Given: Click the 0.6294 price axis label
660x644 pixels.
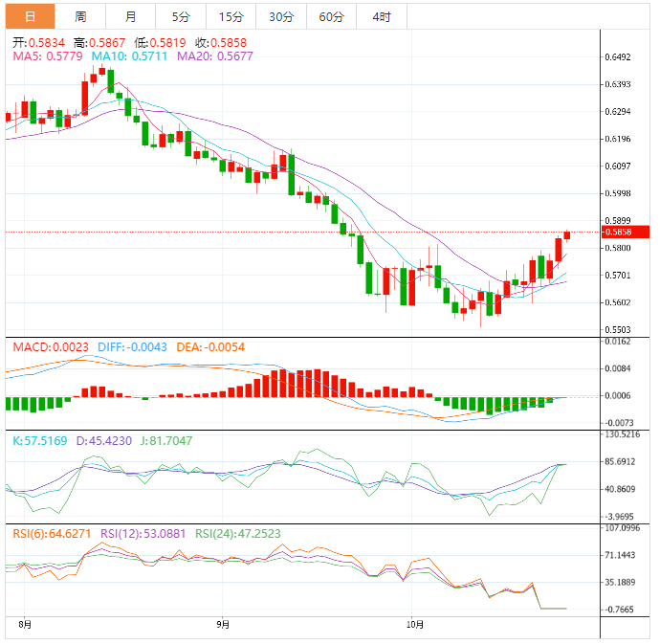Looking at the screenshot, I should (618, 112).
